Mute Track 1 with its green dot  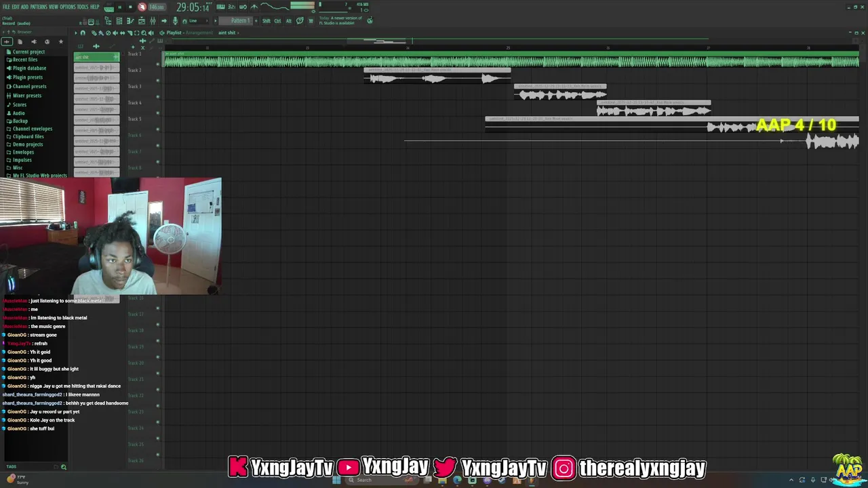click(158, 64)
